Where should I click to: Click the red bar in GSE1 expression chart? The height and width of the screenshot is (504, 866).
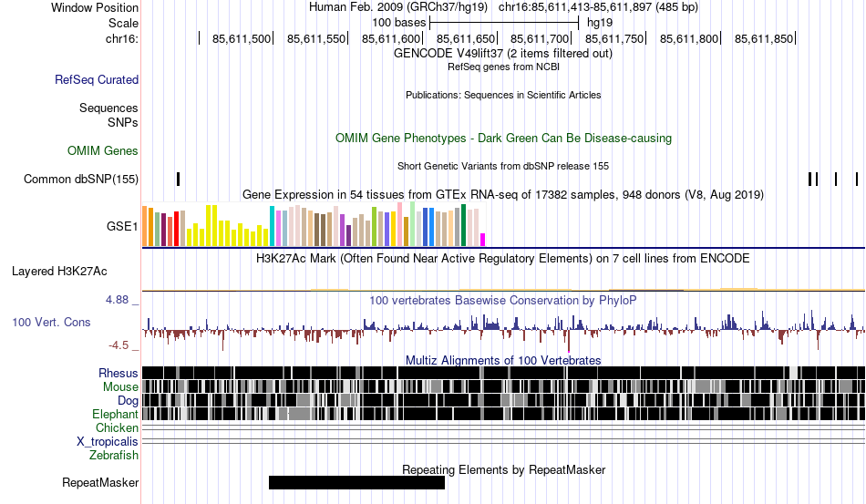[176, 229]
